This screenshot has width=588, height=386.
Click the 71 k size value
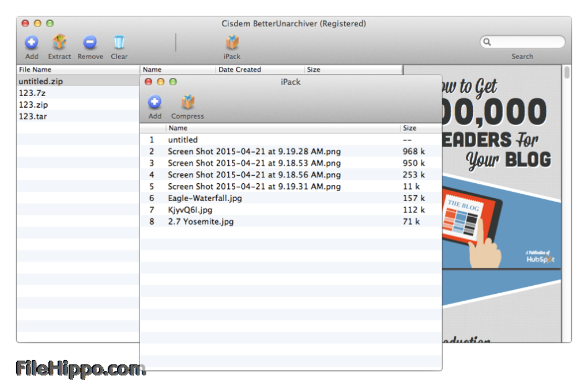[x=412, y=221]
